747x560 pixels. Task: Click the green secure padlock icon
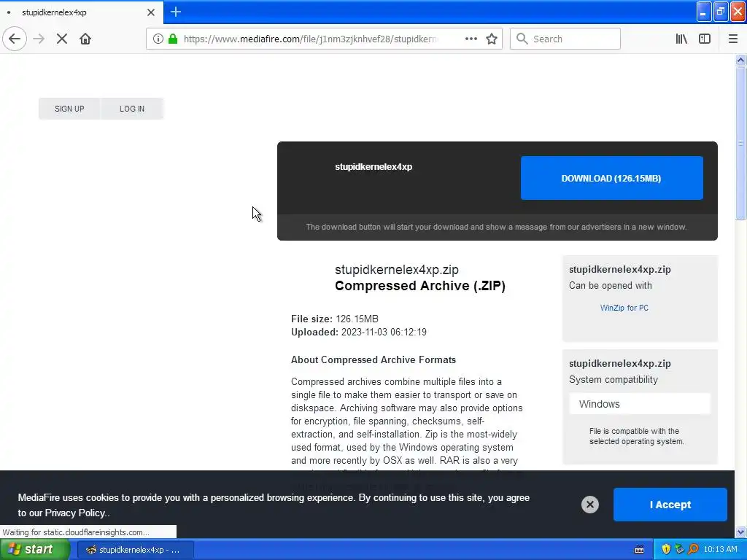click(x=173, y=39)
